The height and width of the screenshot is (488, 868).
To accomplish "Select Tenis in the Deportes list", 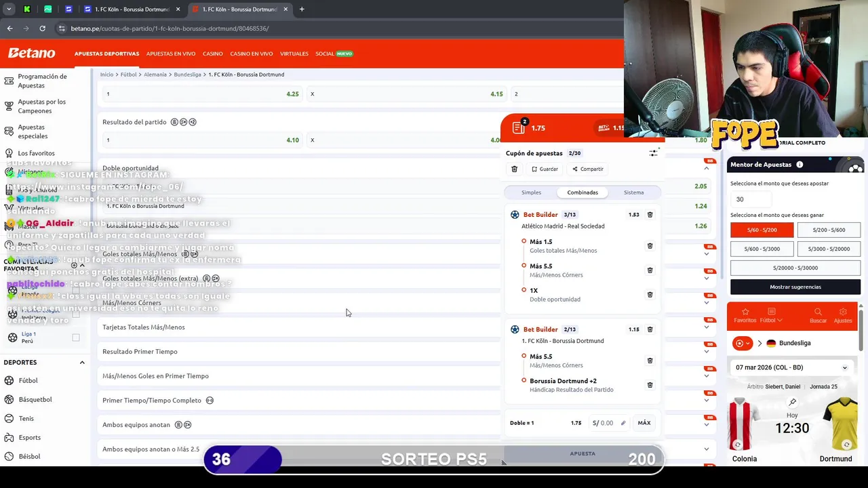I will 26,418.
